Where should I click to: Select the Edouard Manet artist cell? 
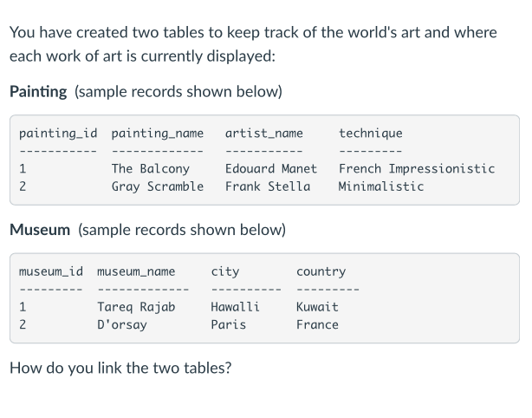pyautogui.click(x=270, y=169)
